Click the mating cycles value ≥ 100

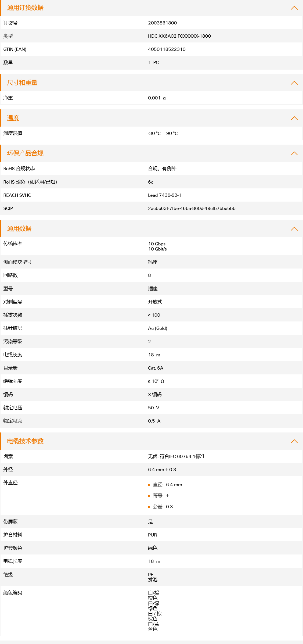(154, 315)
